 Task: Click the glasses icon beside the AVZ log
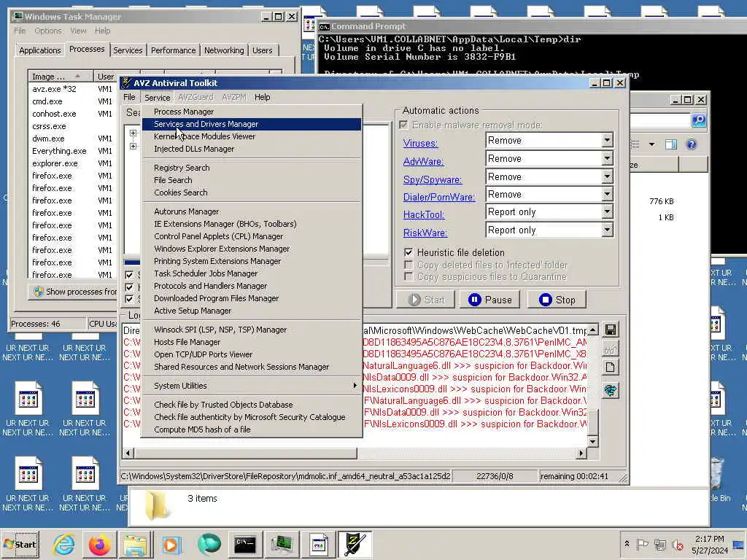[611, 350]
